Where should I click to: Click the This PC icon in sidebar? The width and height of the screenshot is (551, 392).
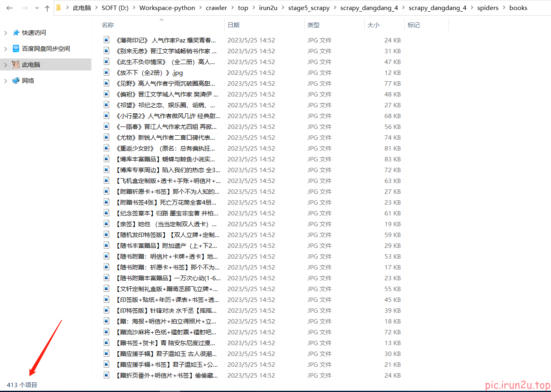click(x=16, y=64)
